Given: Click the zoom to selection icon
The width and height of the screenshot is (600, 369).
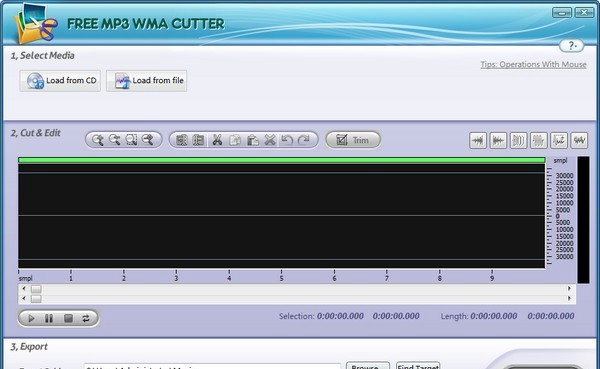Looking at the screenshot, I should [131, 140].
